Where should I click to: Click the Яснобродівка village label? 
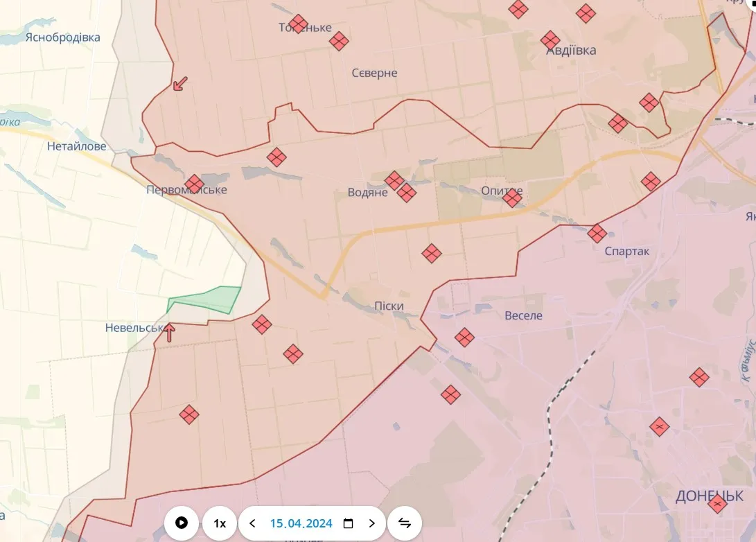62,37
